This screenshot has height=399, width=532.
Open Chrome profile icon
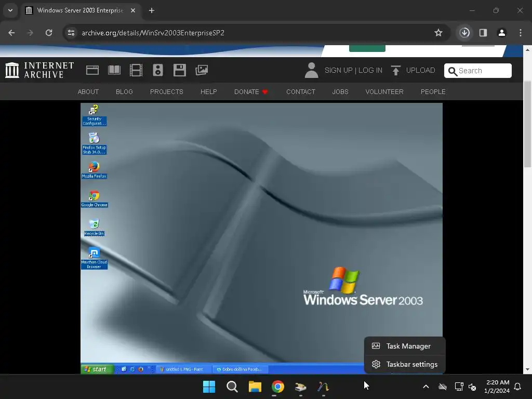(502, 33)
